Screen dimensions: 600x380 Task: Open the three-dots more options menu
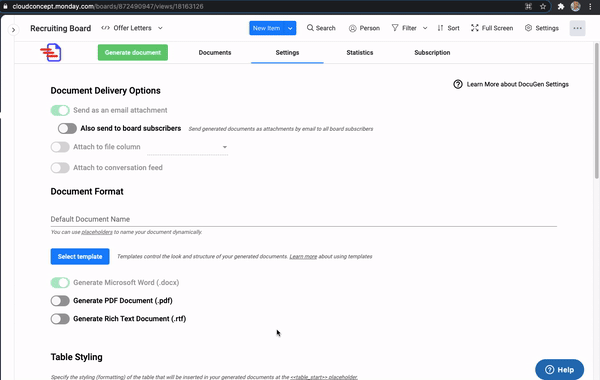(577, 28)
